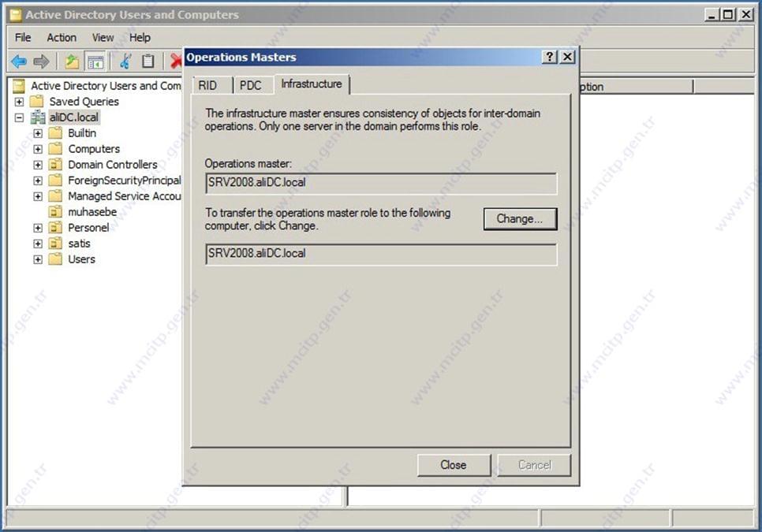
Task: Select the Saved Queries tree label
Action: [x=84, y=102]
